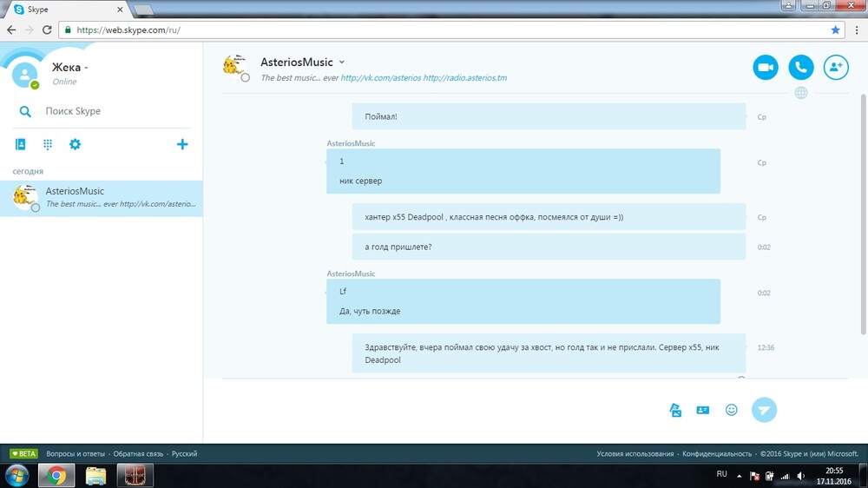Open the emoticon picker
This screenshot has height=488, width=868.
click(731, 410)
